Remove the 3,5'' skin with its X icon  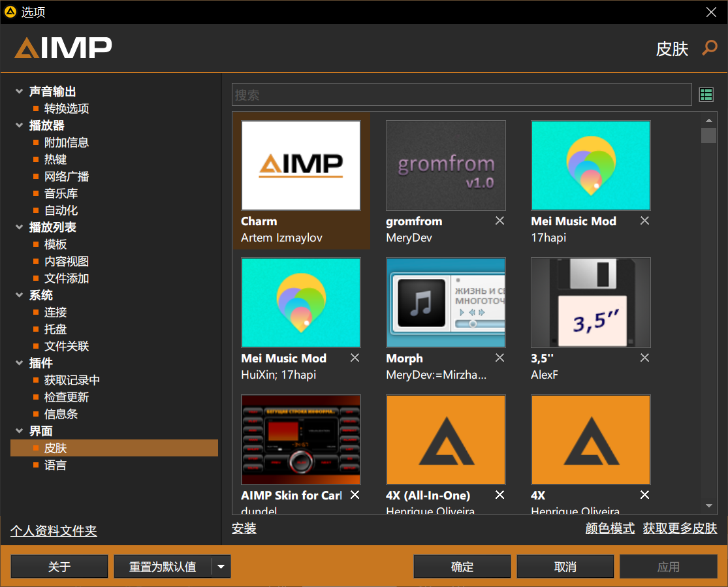click(x=644, y=358)
